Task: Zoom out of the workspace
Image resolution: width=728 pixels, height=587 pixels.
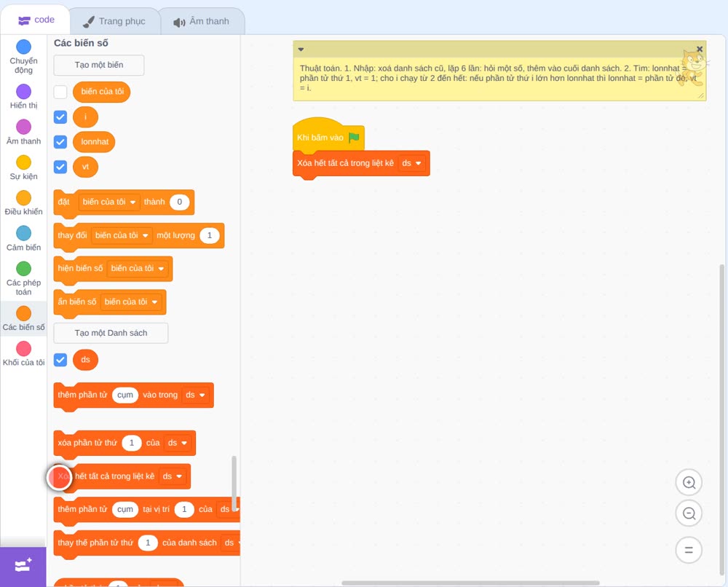Action: pos(689,513)
